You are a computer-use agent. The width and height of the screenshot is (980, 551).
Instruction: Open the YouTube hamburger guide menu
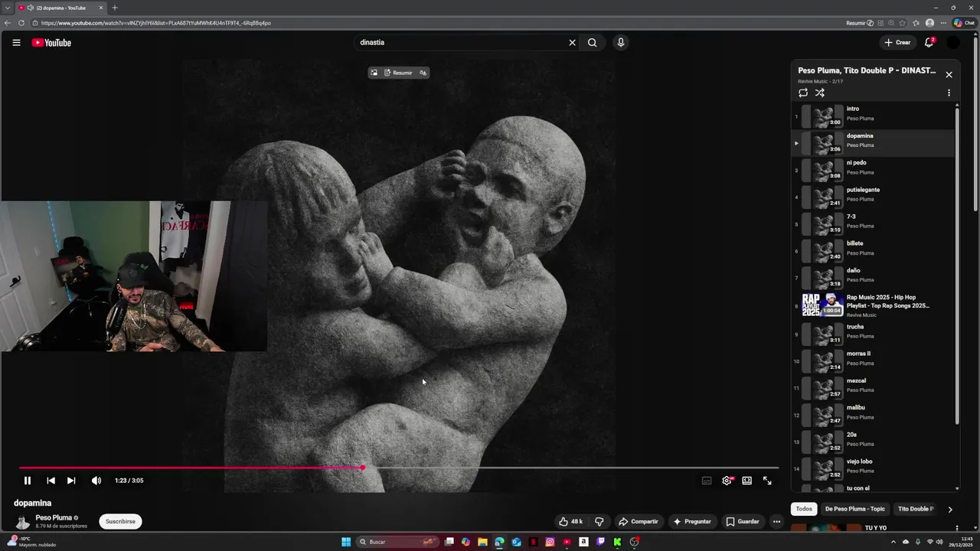16,43
